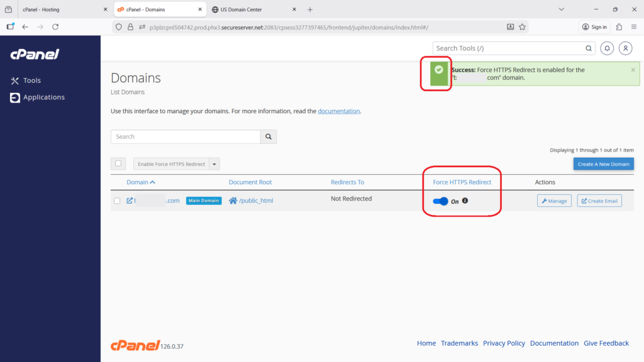Viewport: 644px width, 362px height.
Task: Open domain via external link icon
Action: pyautogui.click(x=130, y=201)
